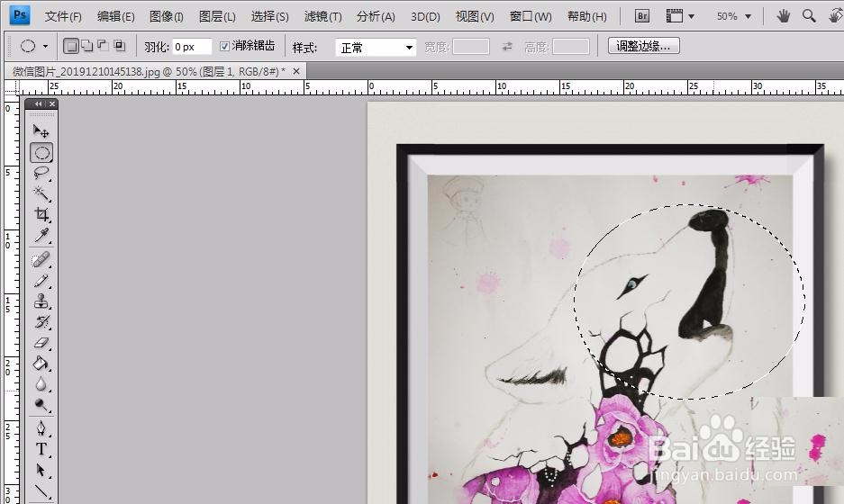
Task: Select the Crop tool
Action: (x=41, y=214)
